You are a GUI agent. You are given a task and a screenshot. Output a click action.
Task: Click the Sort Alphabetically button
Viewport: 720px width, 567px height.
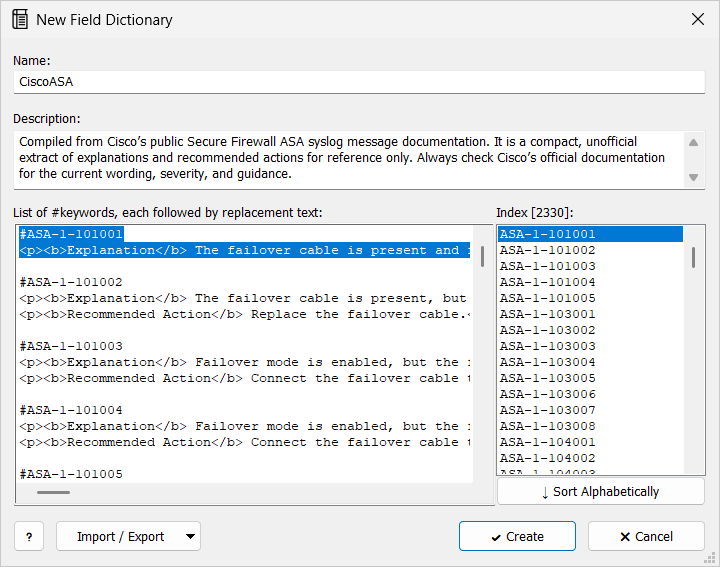[601, 492]
